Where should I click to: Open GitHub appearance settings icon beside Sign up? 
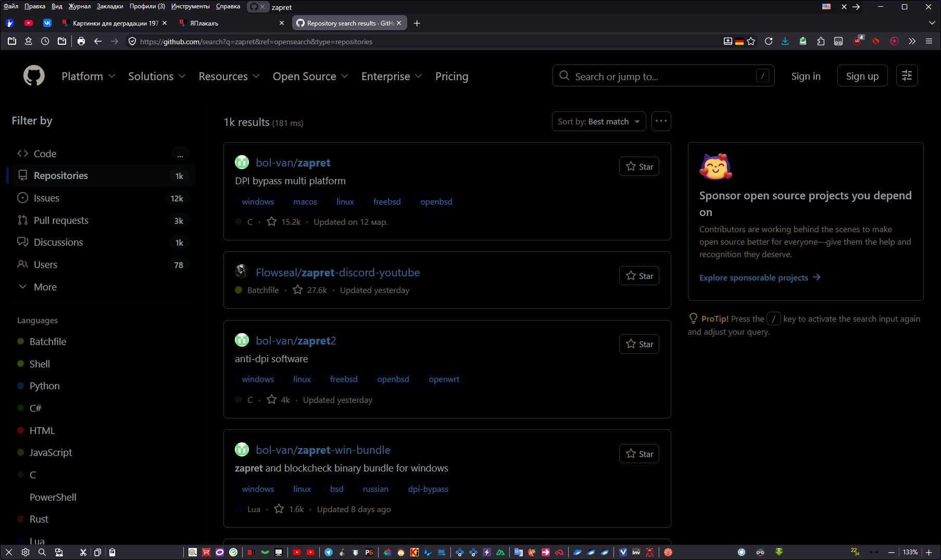[907, 76]
